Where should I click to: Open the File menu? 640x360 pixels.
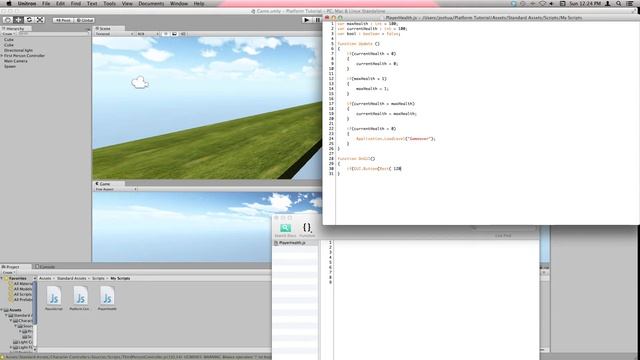(46, 3)
